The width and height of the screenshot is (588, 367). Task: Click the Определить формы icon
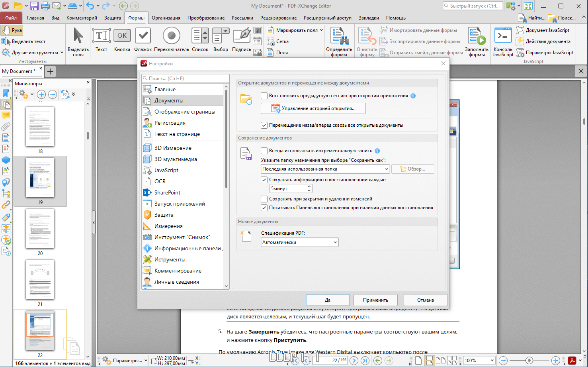pyautogui.click(x=339, y=42)
